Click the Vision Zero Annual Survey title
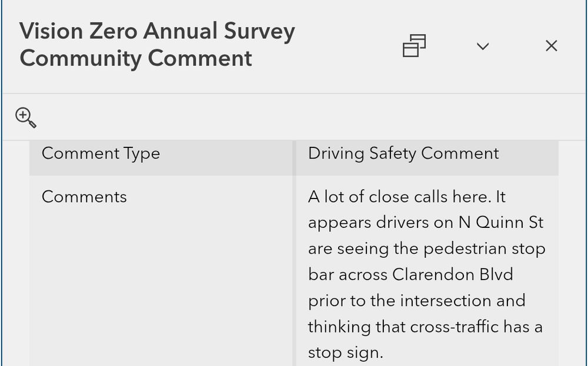The height and width of the screenshot is (366, 588). click(157, 44)
